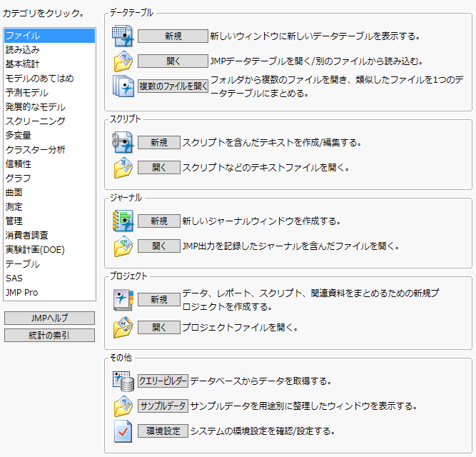Click the JMPヘルプ button

coord(49,318)
